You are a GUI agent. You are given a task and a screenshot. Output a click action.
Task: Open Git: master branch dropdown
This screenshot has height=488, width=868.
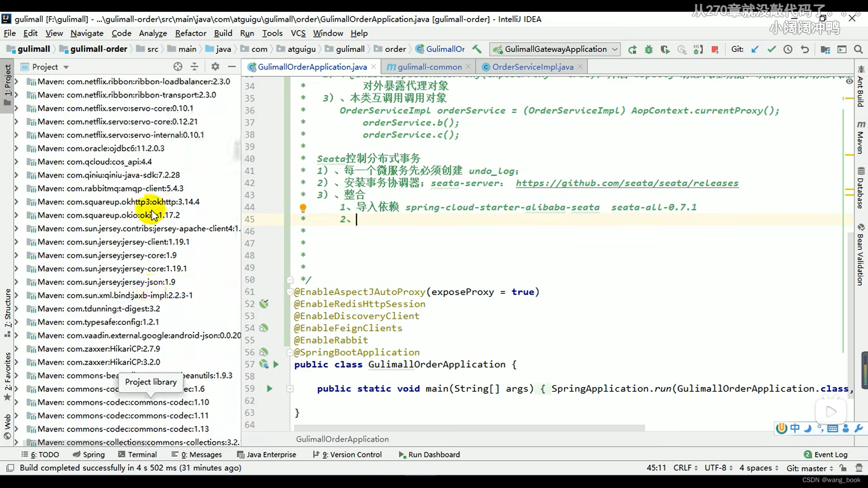809,468
